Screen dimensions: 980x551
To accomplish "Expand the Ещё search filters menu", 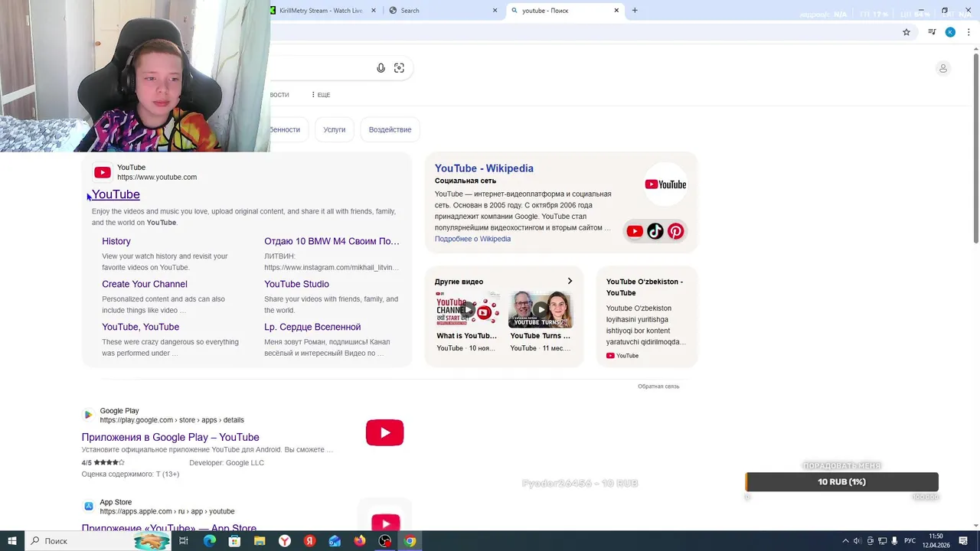I will (321, 95).
